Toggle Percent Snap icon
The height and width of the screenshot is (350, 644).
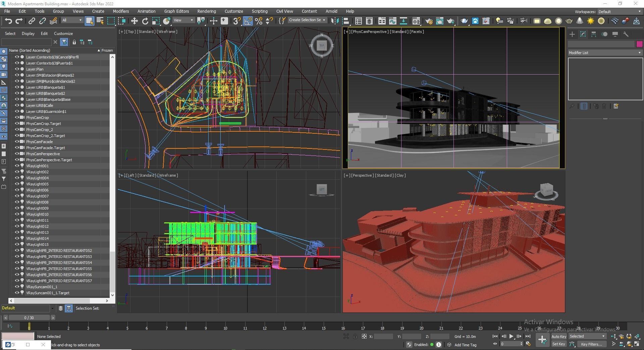259,21
